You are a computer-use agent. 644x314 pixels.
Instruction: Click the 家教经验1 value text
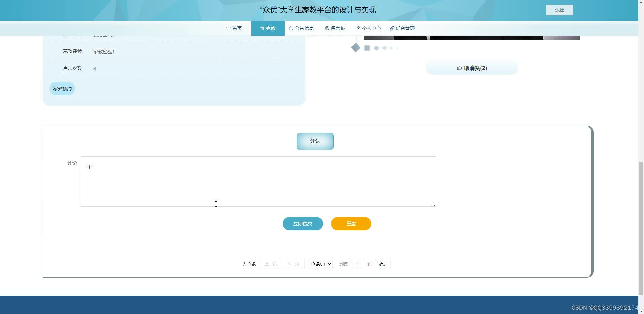tap(104, 52)
